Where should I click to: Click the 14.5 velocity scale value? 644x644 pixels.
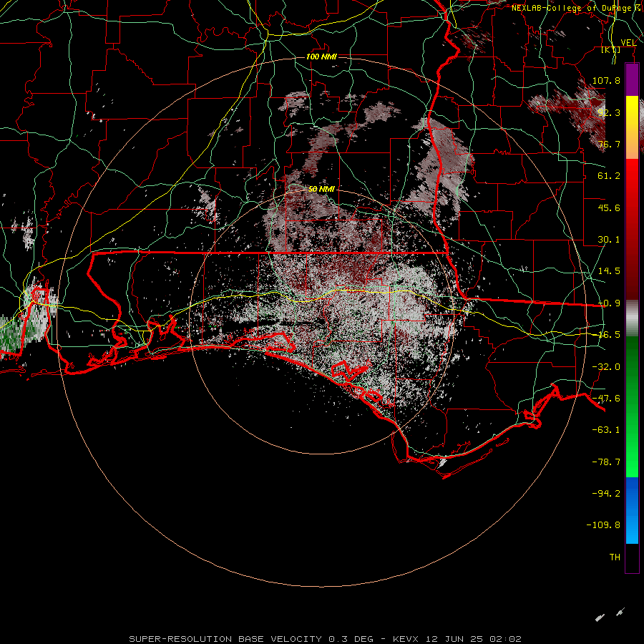(x=609, y=271)
